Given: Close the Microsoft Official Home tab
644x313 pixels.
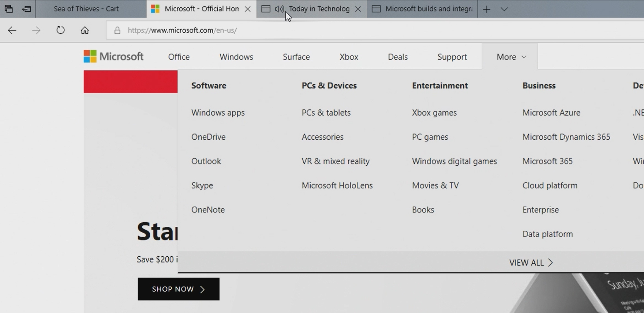Looking at the screenshot, I should (x=248, y=9).
